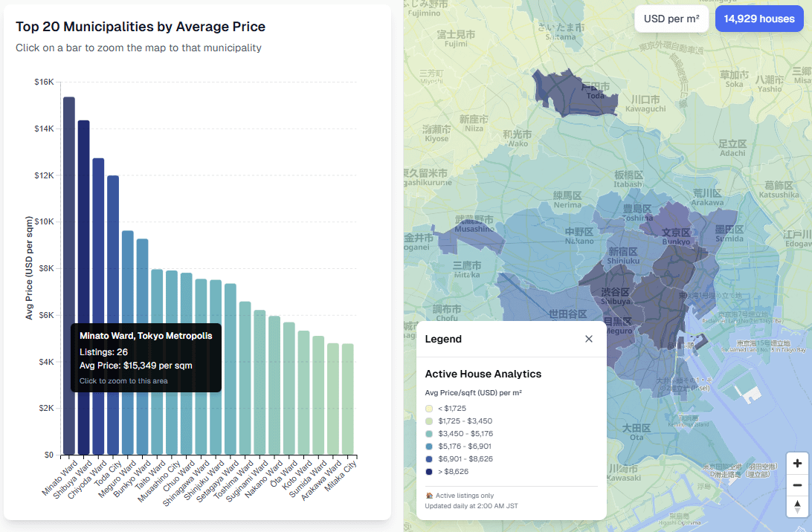
Task: Click the $3,450 - $5,176 legend color swatch
Action: pos(429,433)
